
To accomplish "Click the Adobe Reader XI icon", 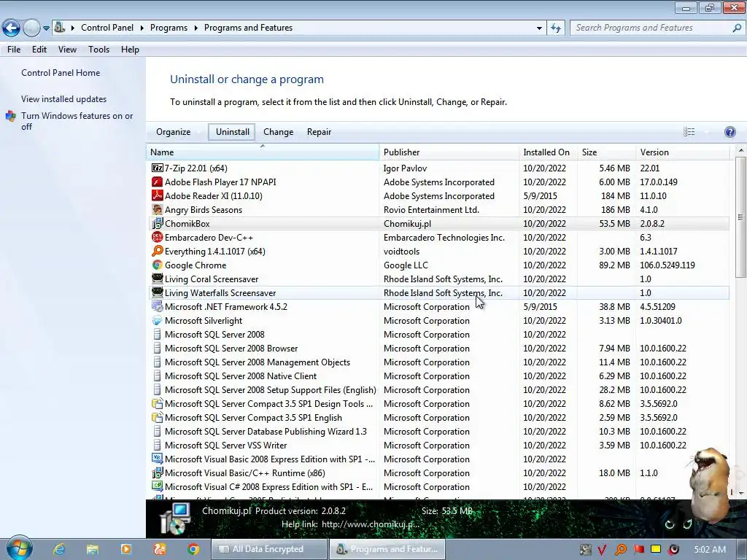I will 158,195.
